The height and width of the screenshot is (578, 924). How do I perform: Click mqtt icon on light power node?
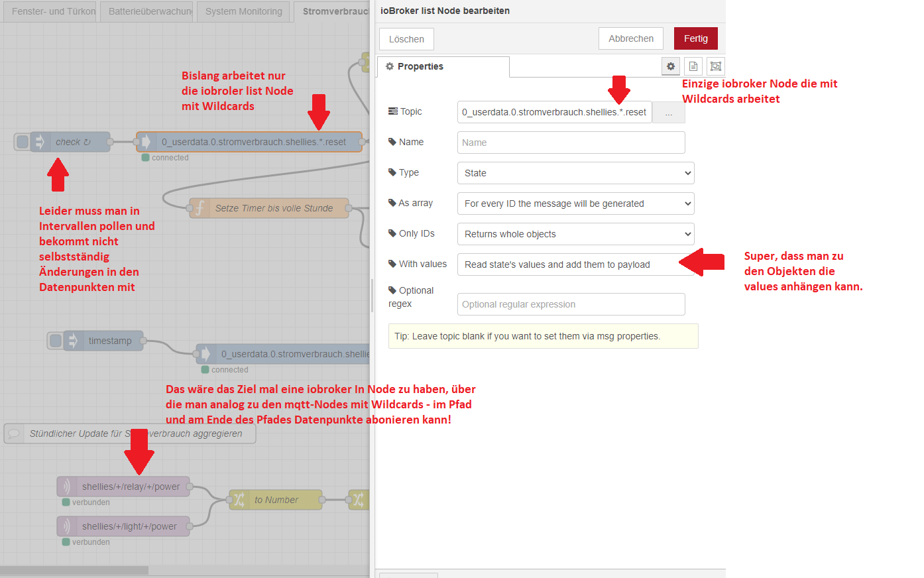[66, 526]
